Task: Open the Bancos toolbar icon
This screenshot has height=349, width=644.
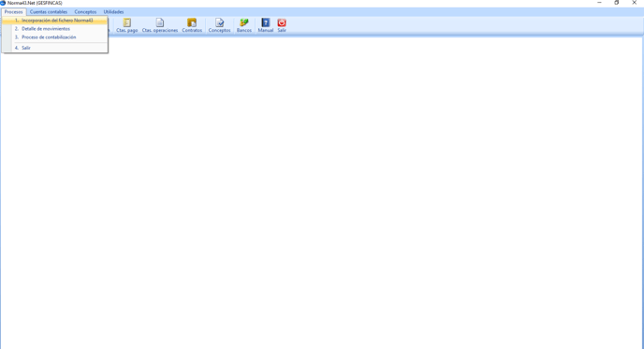Action: 244,25
